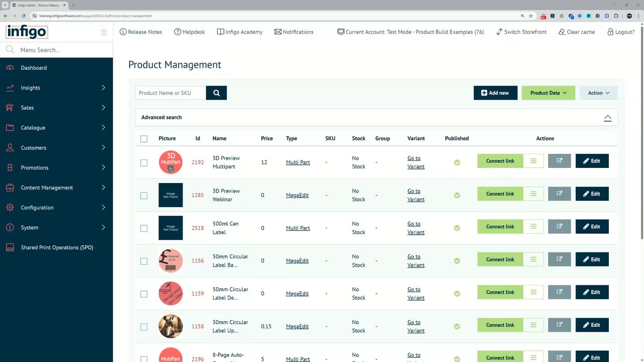
Task: Click Clear cache in top bar
Action: 577,32
